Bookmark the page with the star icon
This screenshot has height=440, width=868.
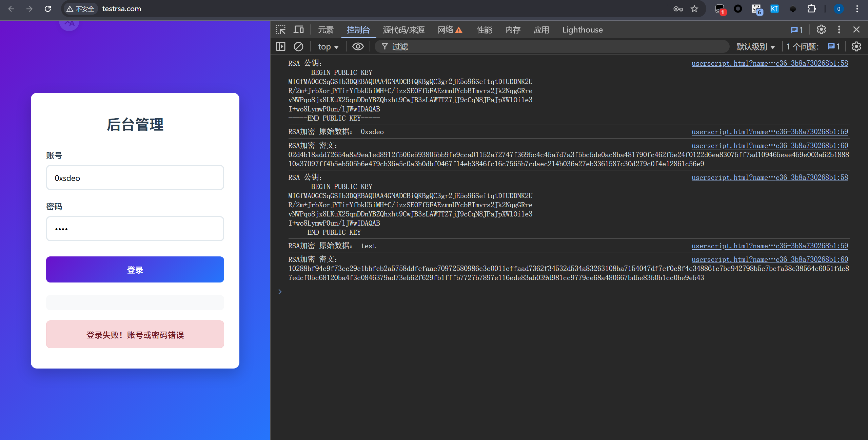pos(694,9)
